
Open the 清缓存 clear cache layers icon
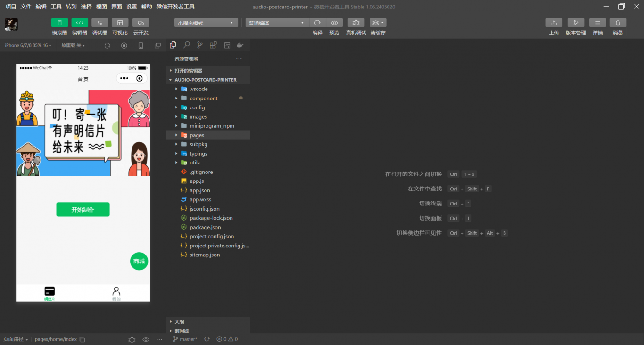click(x=378, y=23)
